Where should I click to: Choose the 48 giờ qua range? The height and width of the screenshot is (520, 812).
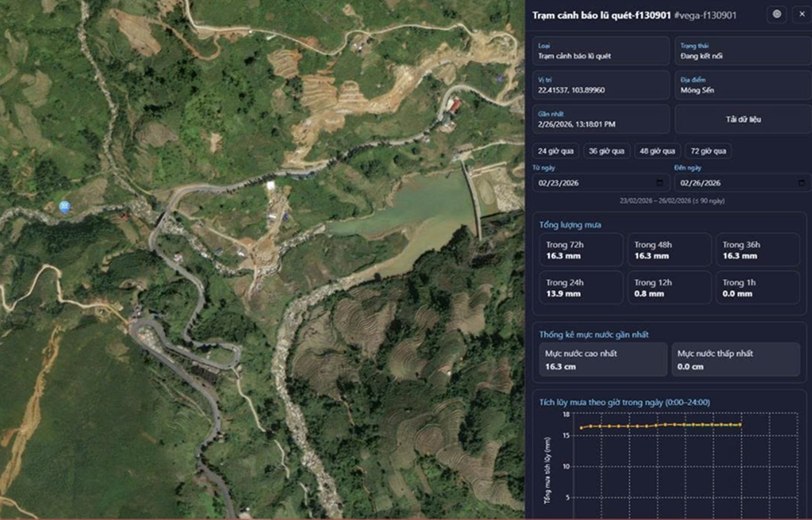[x=656, y=151]
